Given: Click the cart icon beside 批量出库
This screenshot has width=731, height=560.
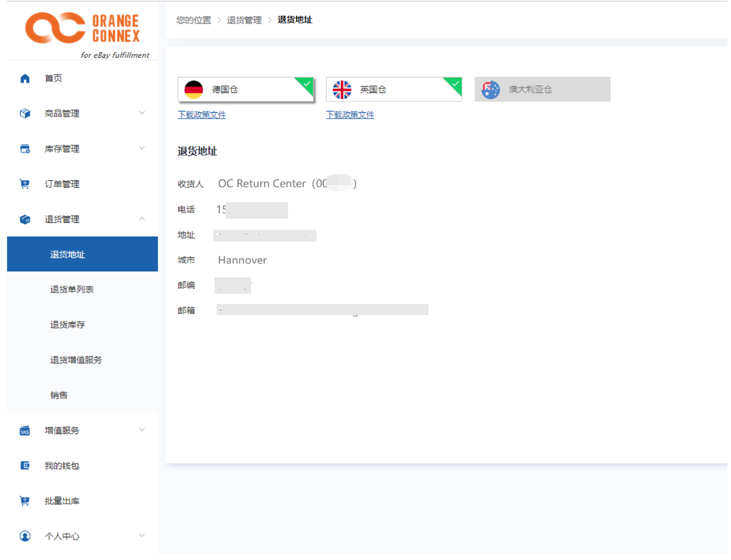Looking at the screenshot, I should click(x=25, y=501).
